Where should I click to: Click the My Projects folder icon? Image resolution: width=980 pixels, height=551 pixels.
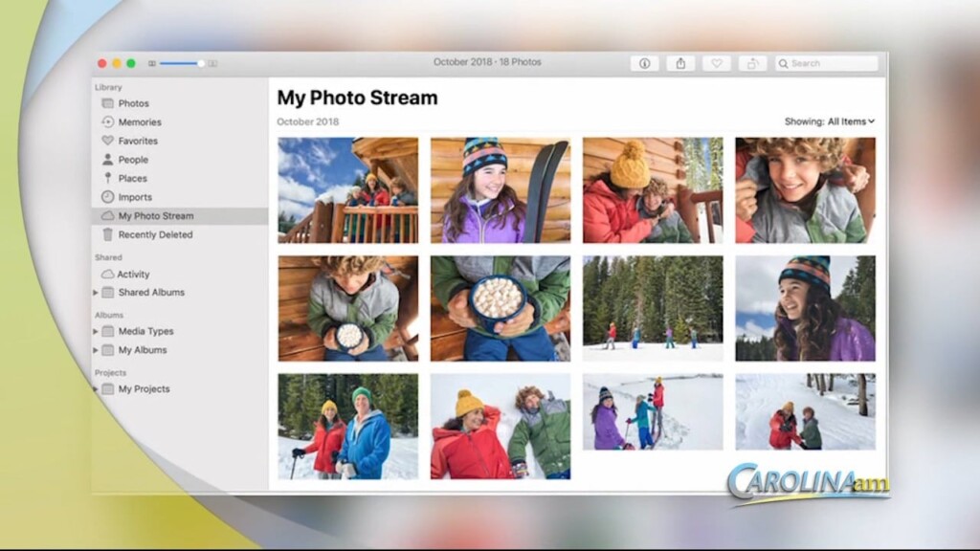coord(107,388)
